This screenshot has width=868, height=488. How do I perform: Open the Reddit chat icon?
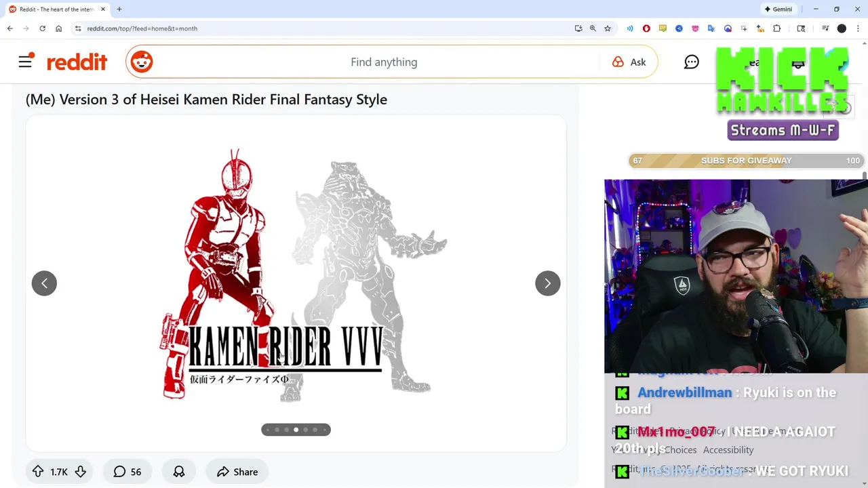(691, 62)
